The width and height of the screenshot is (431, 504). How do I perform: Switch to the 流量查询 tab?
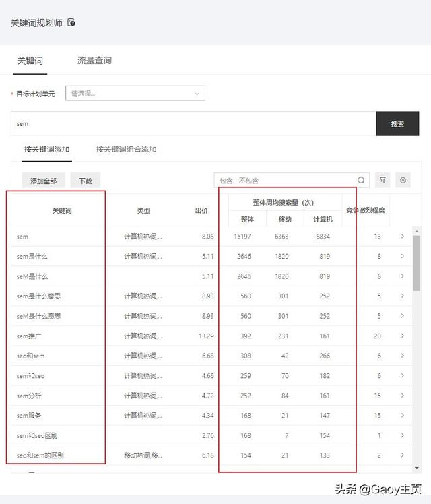(x=94, y=60)
